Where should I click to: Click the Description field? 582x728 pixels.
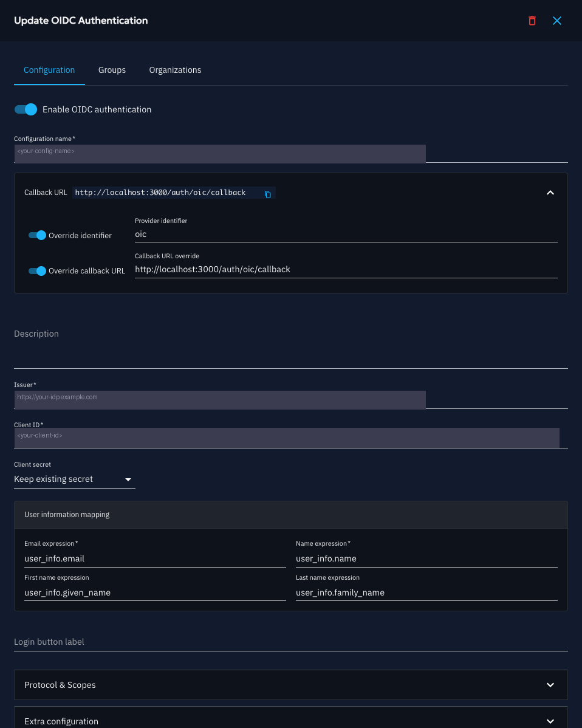(291, 348)
